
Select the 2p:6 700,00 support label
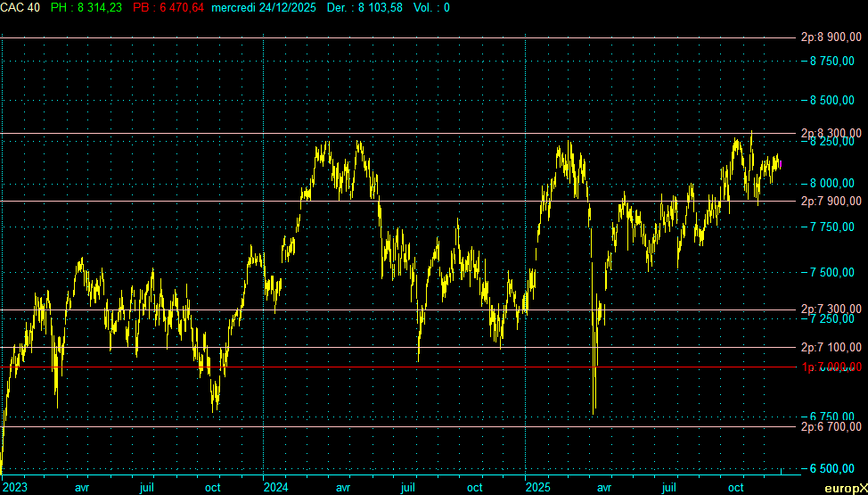[831, 427]
